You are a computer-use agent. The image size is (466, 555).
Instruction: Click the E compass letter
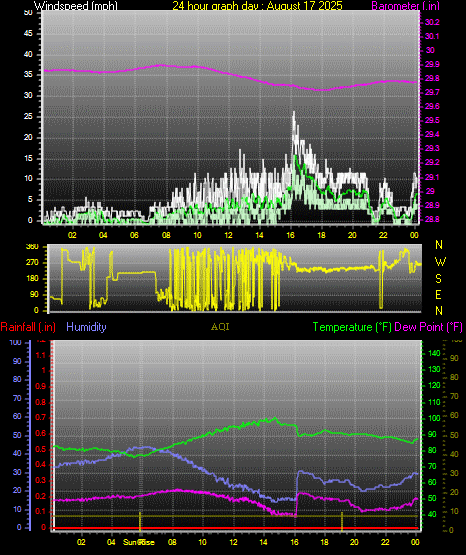point(438,294)
